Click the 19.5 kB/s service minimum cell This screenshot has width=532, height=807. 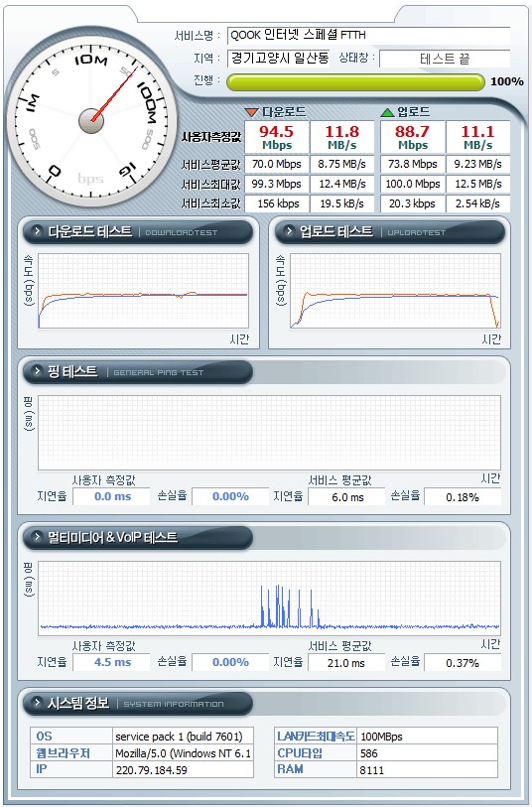coord(342,203)
